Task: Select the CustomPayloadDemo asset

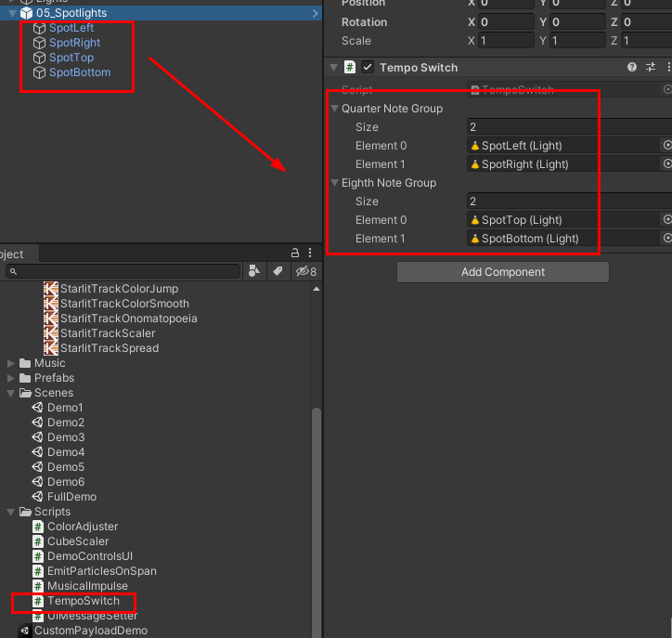Action: [x=91, y=631]
